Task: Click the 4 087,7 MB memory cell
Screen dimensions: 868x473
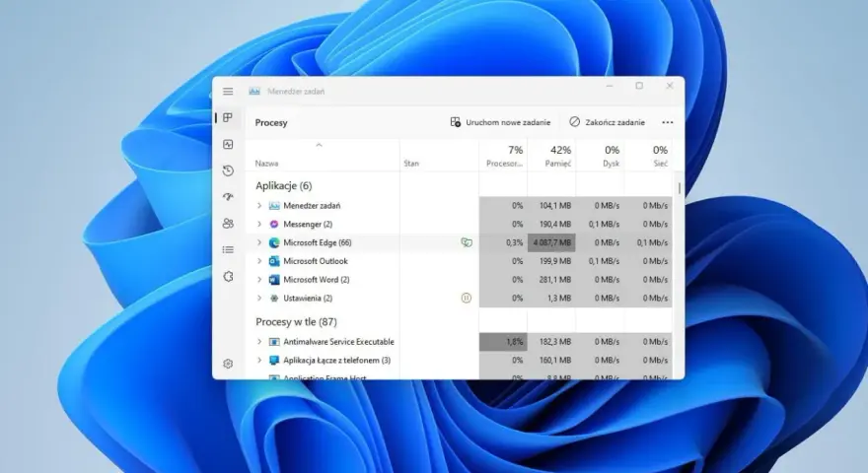Action: coord(552,242)
